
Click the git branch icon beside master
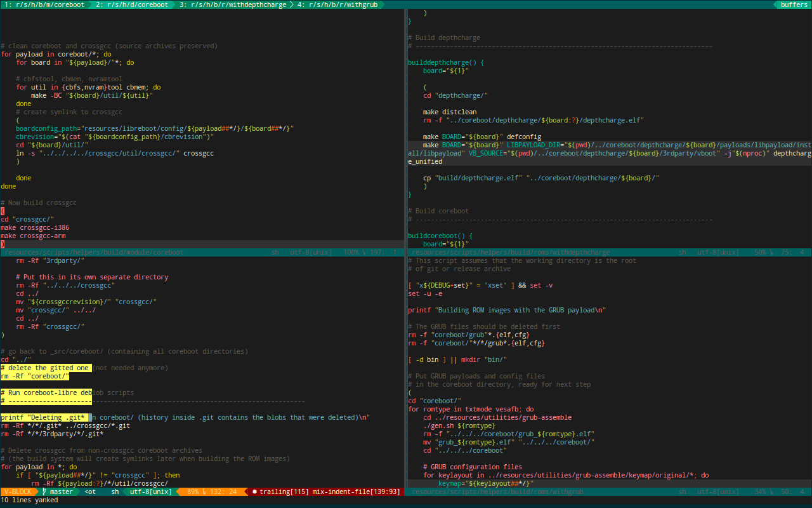[46, 491]
